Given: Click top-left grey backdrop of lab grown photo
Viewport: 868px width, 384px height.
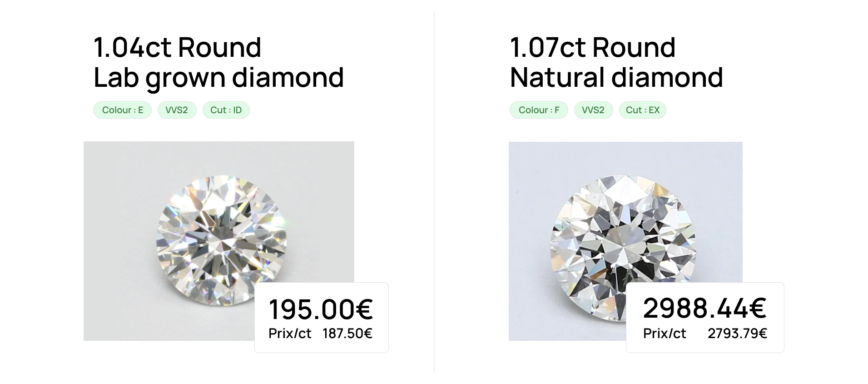Looking at the screenshot, I should 104,159.
